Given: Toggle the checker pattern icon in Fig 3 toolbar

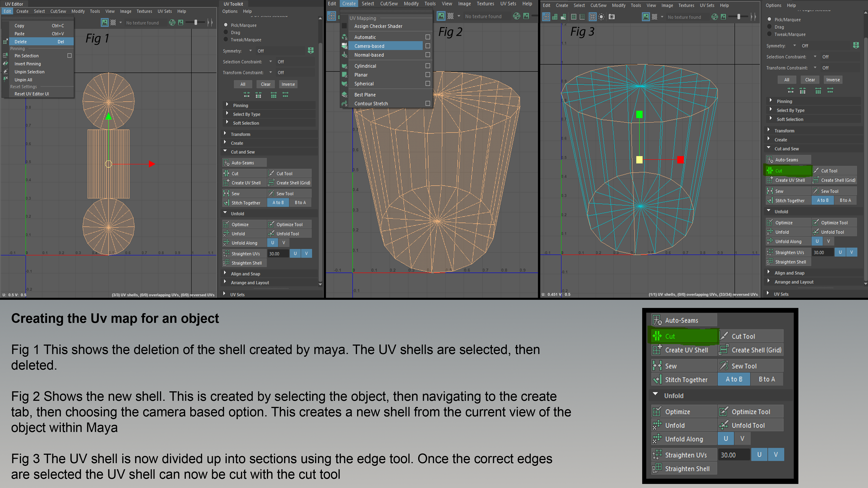Looking at the screenshot, I should pos(654,17).
